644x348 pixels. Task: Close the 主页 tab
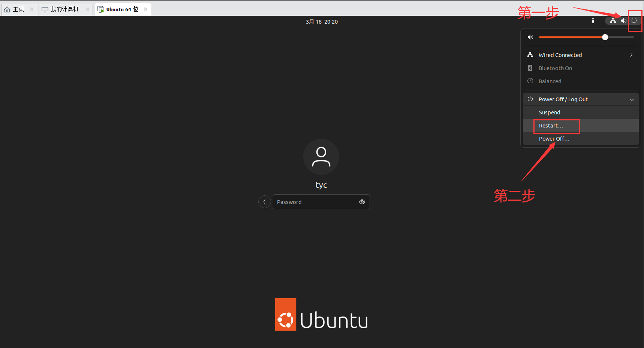tap(31, 9)
